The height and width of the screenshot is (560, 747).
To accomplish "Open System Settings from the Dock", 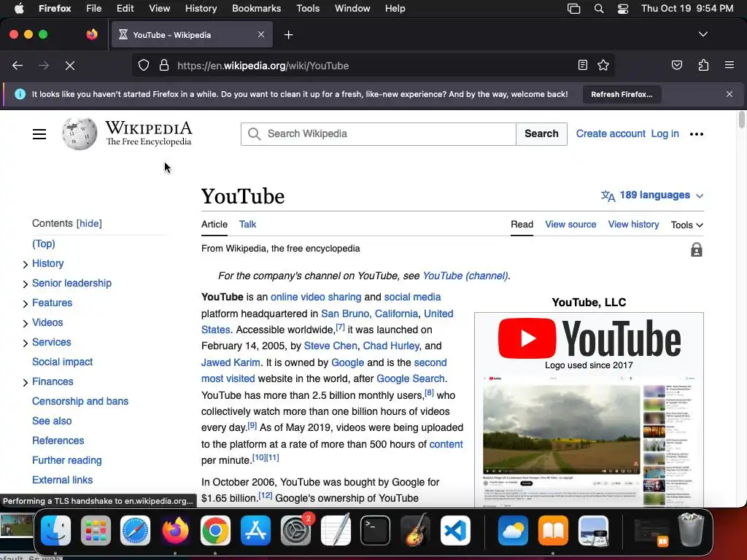I will (295, 530).
